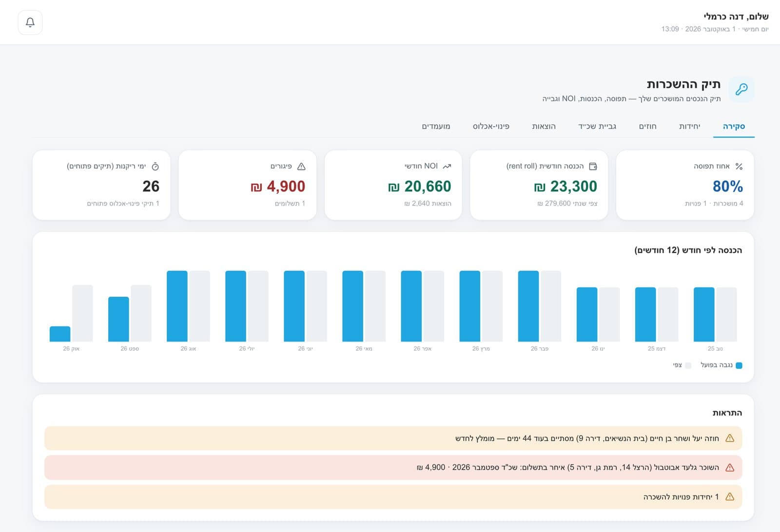Open the יעל ושחר בן חיים contract alert
Viewport: 780px width, 532px height.
[x=393, y=438]
